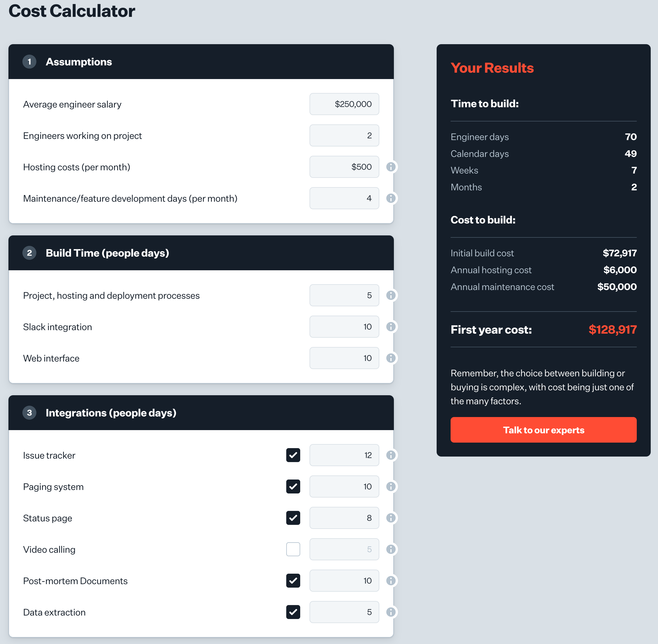Open info icon next to Slack integration
Screen dimensions: 658x644
point(391,327)
